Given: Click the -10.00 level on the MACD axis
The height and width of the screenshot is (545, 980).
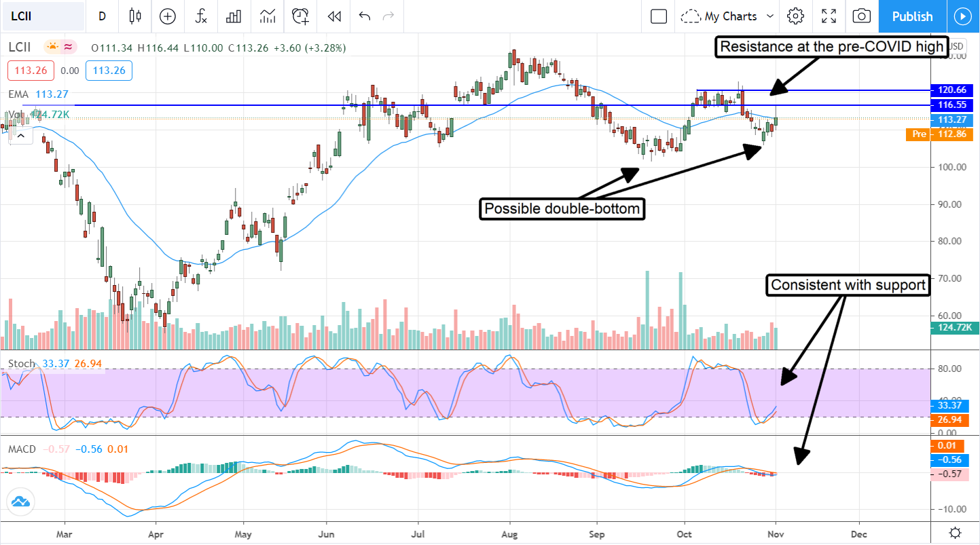Looking at the screenshot, I should (951, 509).
